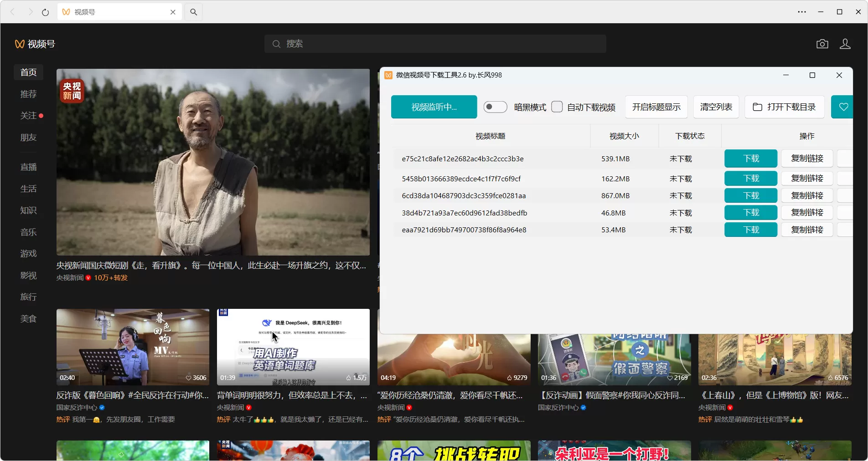Click the browser back arrow
Viewport: 868px width, 461px height.
click(12, 12)
